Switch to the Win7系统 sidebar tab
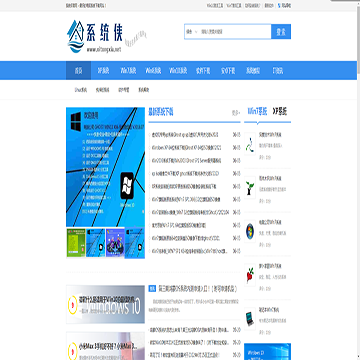The image size is (360, 360). click(257, 112)
